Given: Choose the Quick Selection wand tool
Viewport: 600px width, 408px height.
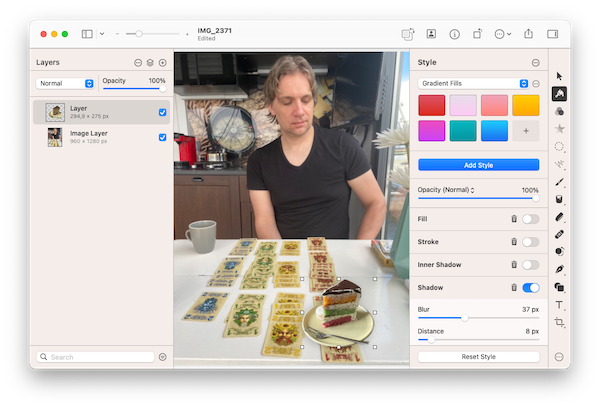Looking at the screenshot, I should pyautogui.click(x=559, y=165).
